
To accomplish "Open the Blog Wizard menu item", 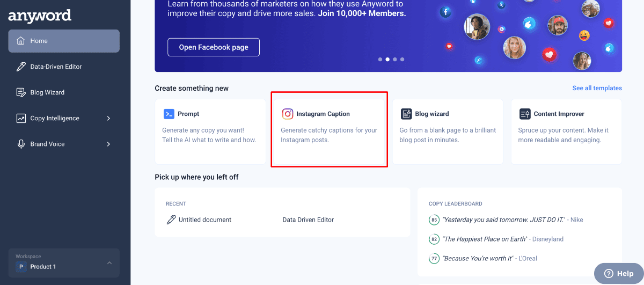I will [47, 92].
